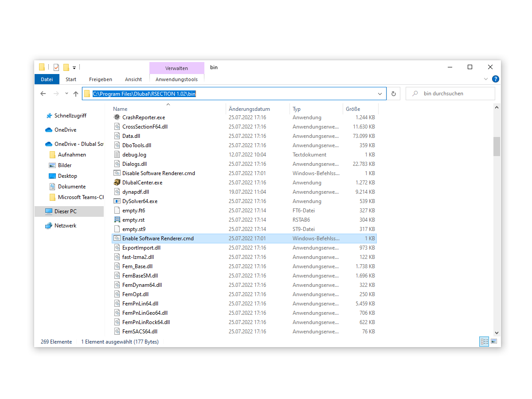Select the Verwalten contextual tab
The width and height of the screenshot is (532, 399).
pos(177,68)
